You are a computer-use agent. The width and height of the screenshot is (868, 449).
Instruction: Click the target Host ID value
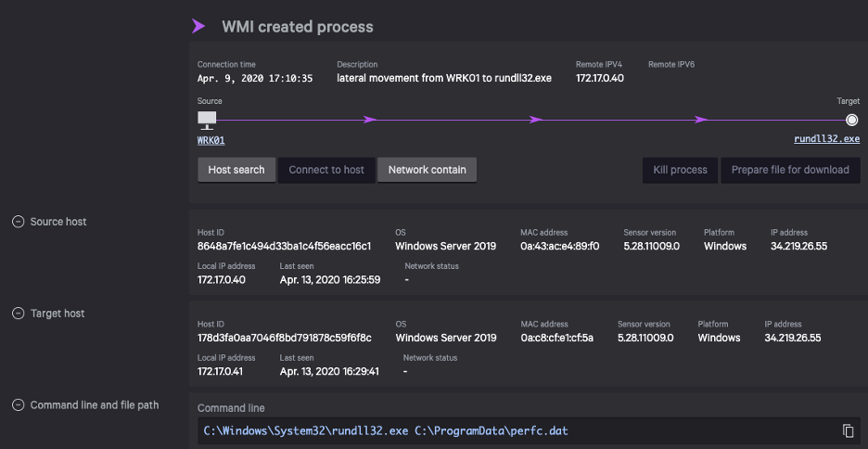click(284, 338)
